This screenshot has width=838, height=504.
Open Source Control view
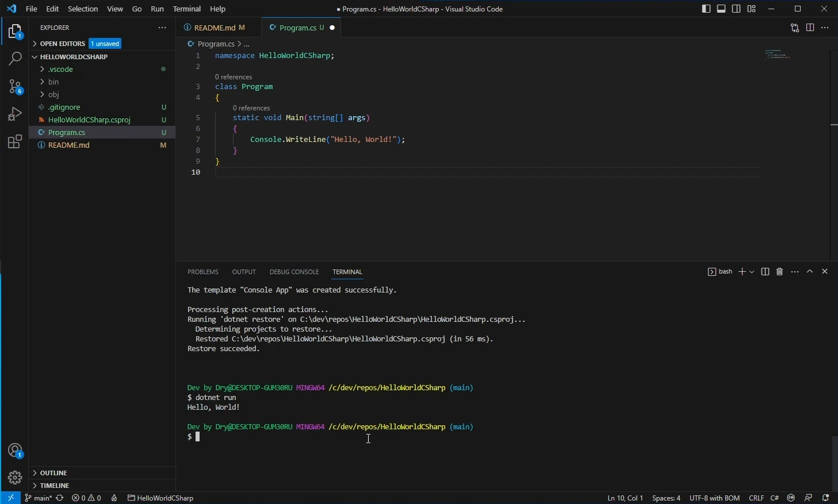tap(14, 86)
